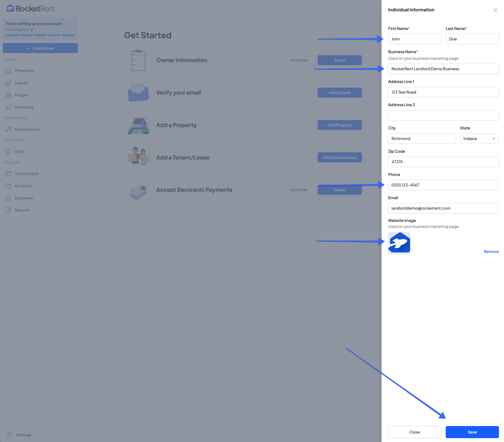
Task: Click the First Name field containing John
Action: [415, 39]
